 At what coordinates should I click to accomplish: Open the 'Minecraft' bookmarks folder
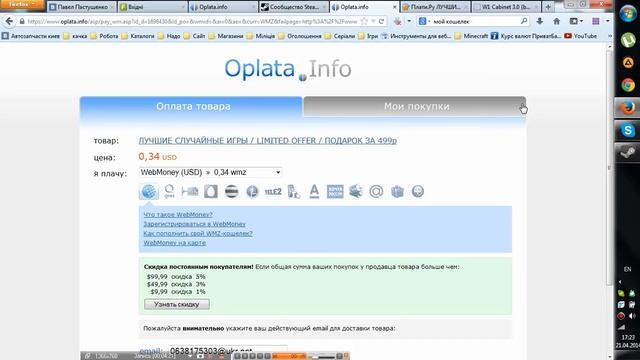pos(471,36)
